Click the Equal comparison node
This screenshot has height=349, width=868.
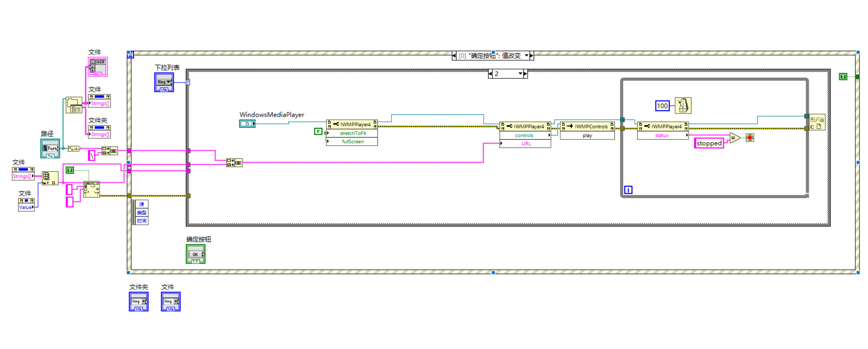(x=735, y=138)
